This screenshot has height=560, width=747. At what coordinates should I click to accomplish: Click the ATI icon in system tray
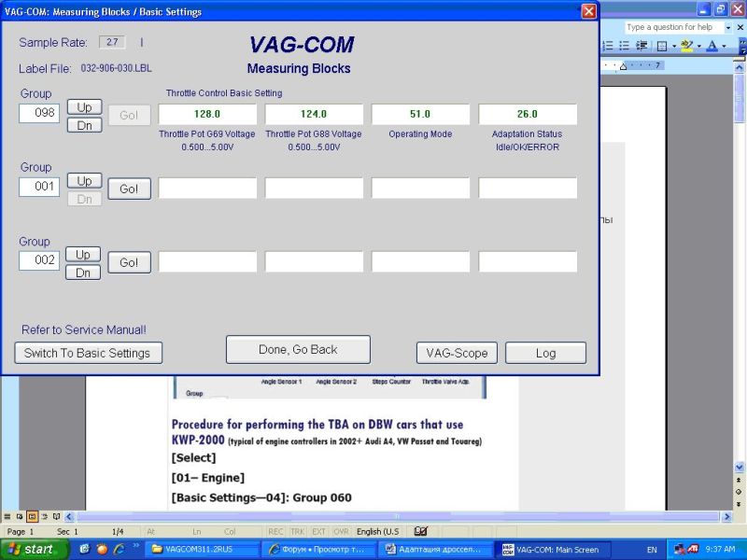tap(694, 550)
